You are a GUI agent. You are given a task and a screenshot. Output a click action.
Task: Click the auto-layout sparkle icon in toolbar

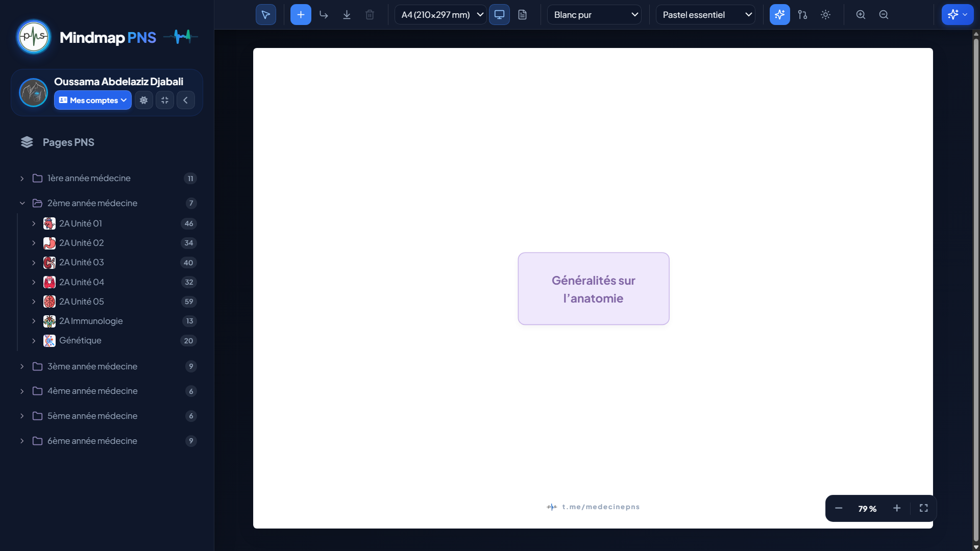[x=779, y=15]
